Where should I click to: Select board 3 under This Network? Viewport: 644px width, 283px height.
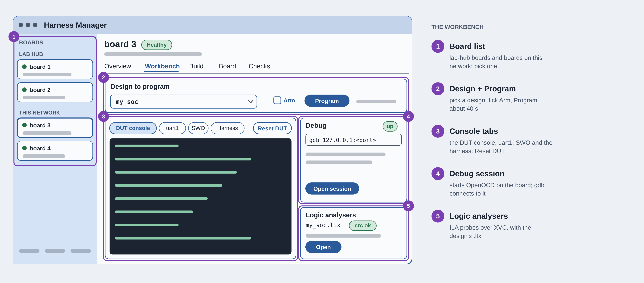coord(55,128)
